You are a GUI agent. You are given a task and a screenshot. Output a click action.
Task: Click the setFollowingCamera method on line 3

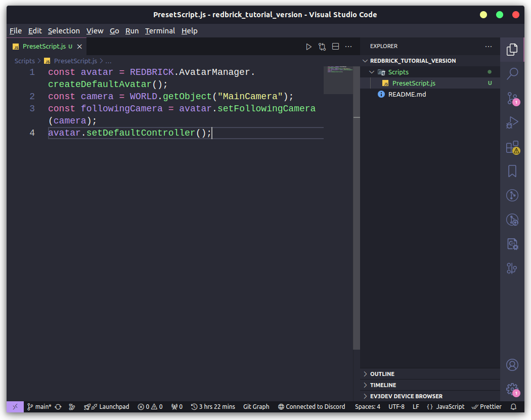coord(267,108)
